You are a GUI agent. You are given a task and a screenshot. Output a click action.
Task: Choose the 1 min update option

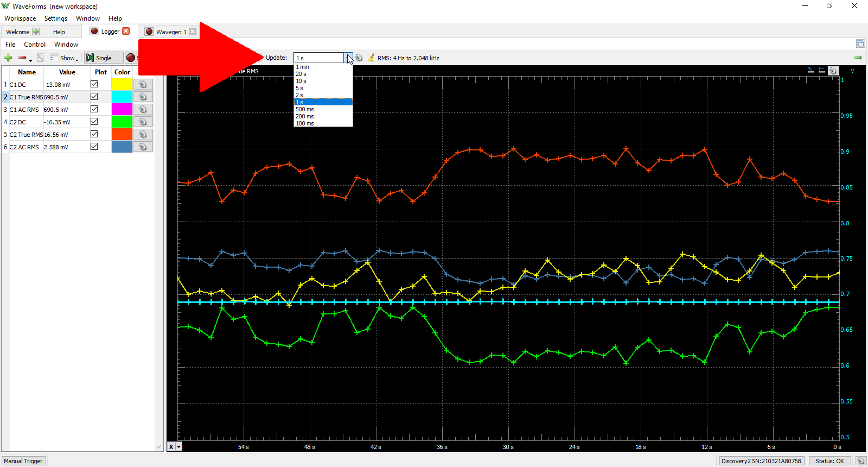click(302, 67)
